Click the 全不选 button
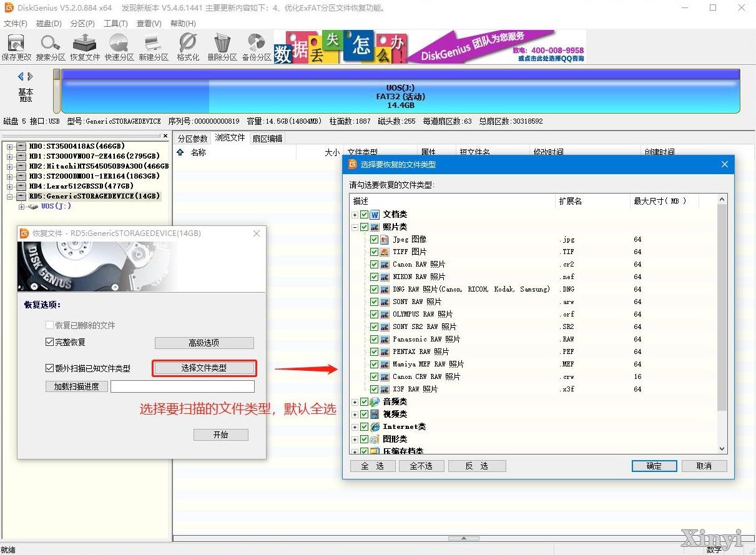Viewport: 756px width, 555px height. pos(421,466)
